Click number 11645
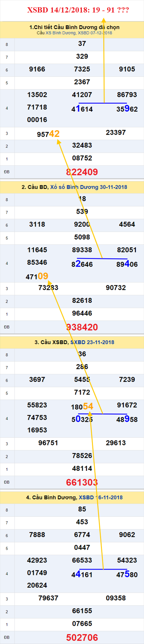144x644 pixels. [37, 250]
